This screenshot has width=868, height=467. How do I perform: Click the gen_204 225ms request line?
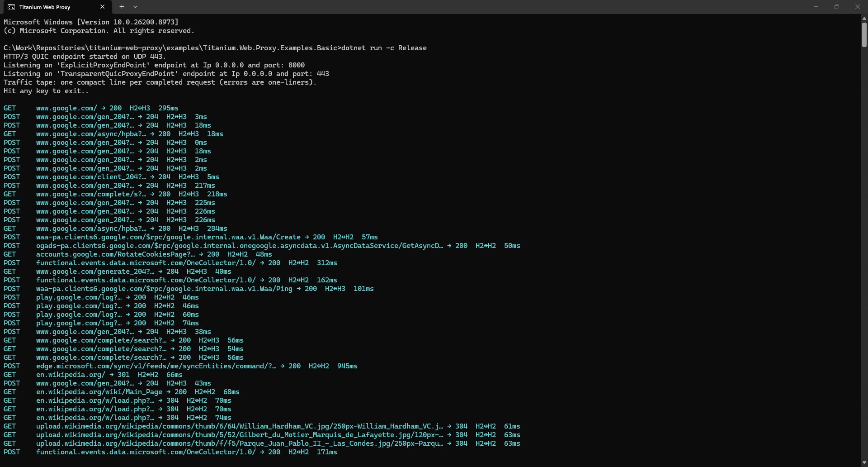click(x=109, y=203)
